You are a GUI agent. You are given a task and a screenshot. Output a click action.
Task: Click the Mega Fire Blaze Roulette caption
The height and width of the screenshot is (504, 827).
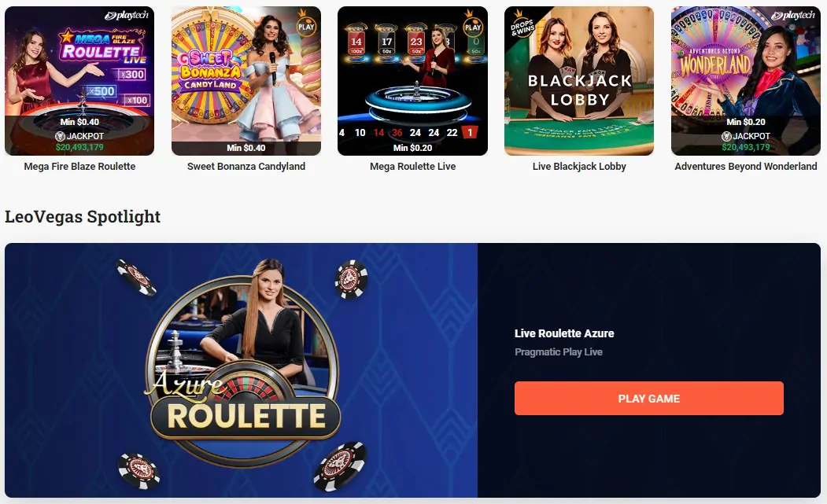[x=79, y=166]
